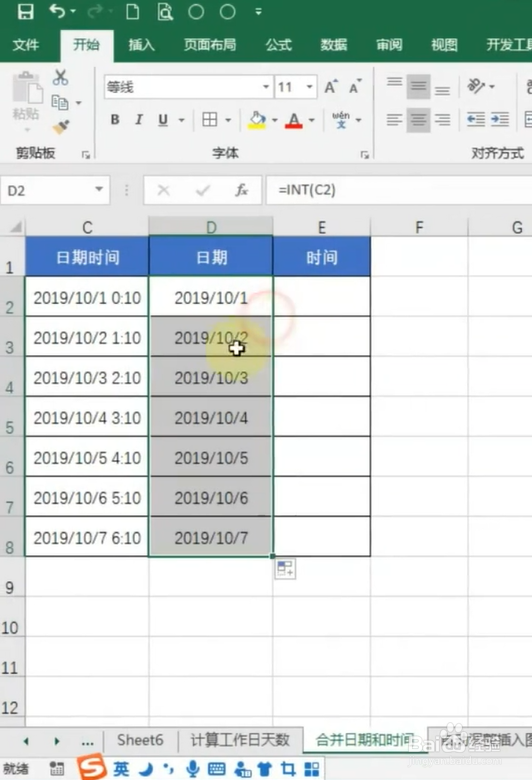Go to the previous sheet tab arrow
Screen dimensions: 532x780
click(x=26, y=741)
